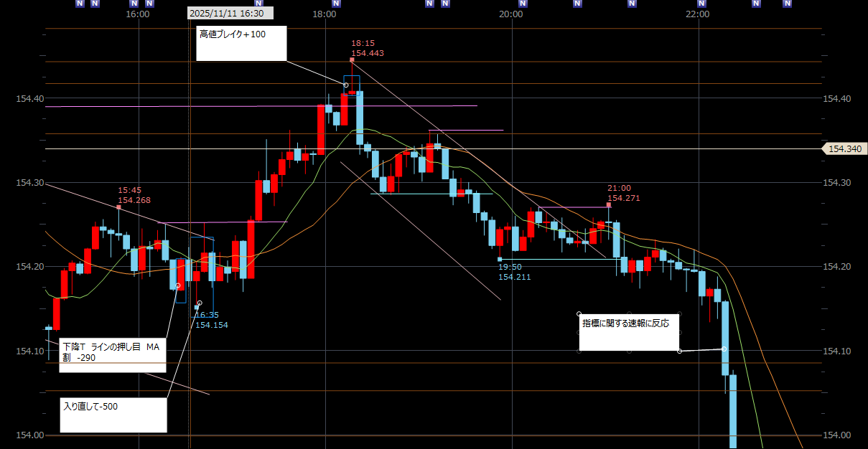Select the 15:45 high marker at 154.268
Image resolution: width=868 pixels, height=449 pixels.
pyautogui.click(x=119, y=207)
